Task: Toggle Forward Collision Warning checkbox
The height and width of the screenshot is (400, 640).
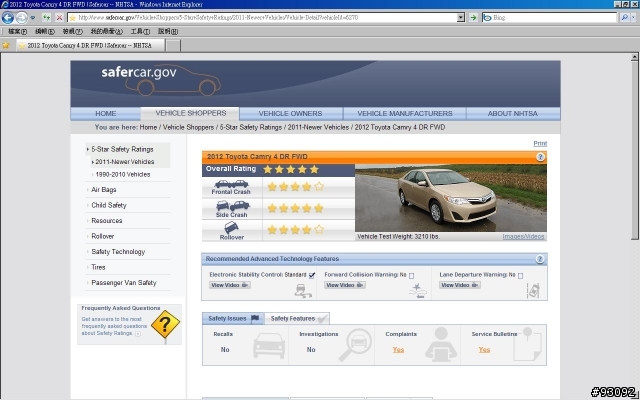Action: point(411,276)
